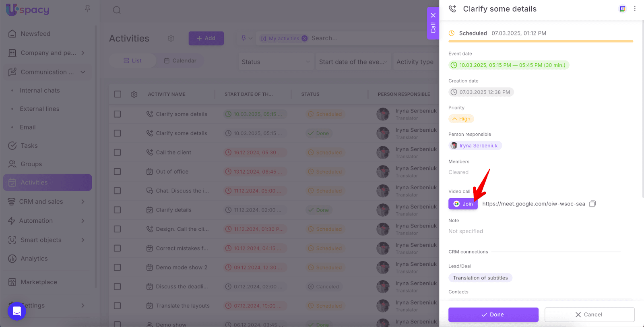Click the Uspacy logo
The width and height of the screenshot is (644, 327).
point(27,9)
